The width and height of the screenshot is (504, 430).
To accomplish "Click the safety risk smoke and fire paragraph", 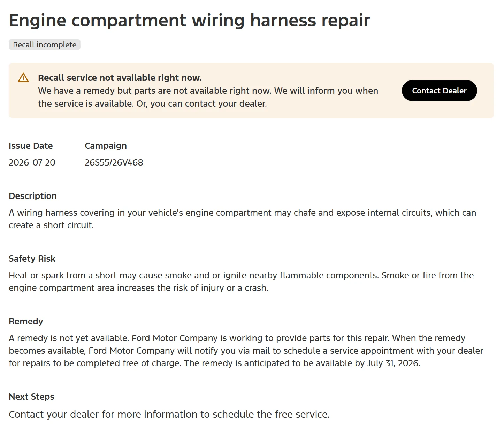I will pos(241,282).
